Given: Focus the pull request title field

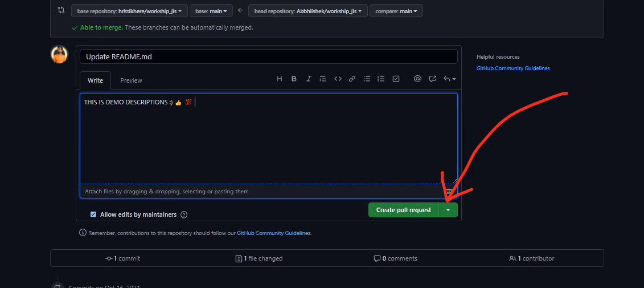Looking at the screenshot, I should coord(269,57).
